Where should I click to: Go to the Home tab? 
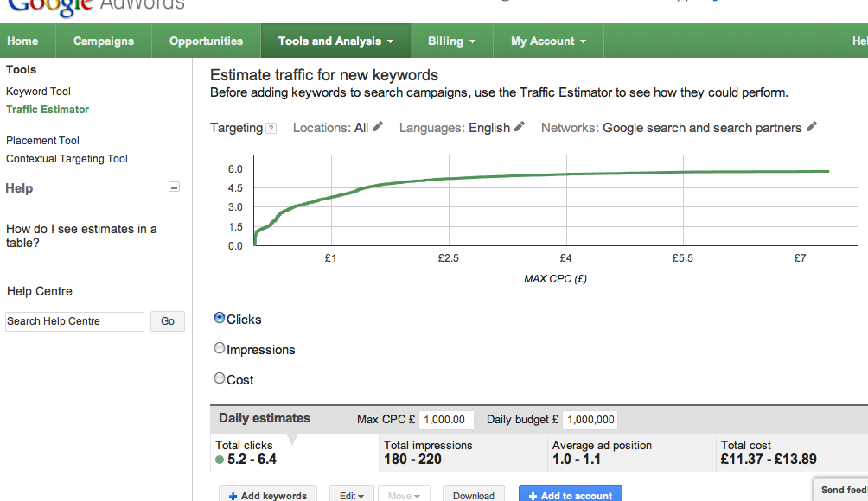point(22,41)
